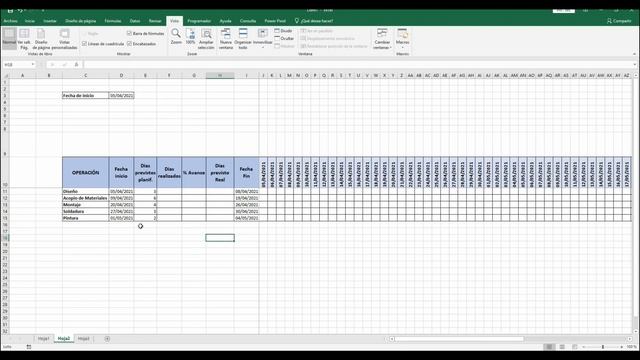Image resolution: width=640 pixels, height=360 pixels.
Task: Open the Power Pivot ribbon tab
Action: 275,21
